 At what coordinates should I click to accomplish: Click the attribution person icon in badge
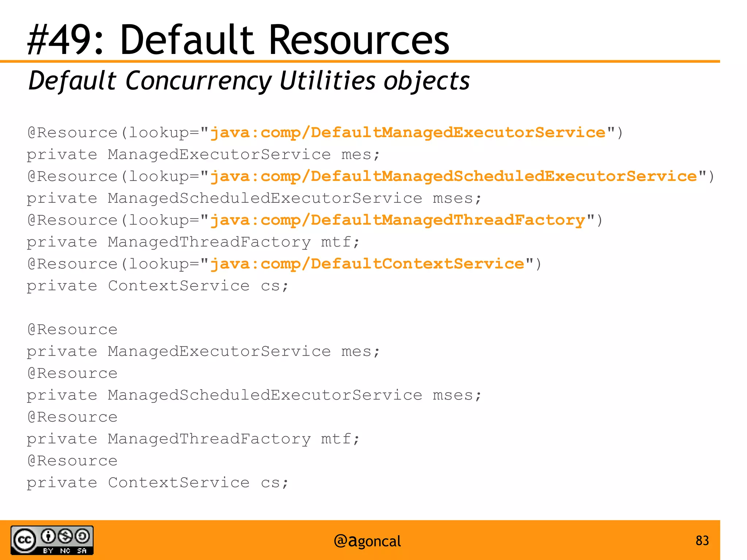48,536
